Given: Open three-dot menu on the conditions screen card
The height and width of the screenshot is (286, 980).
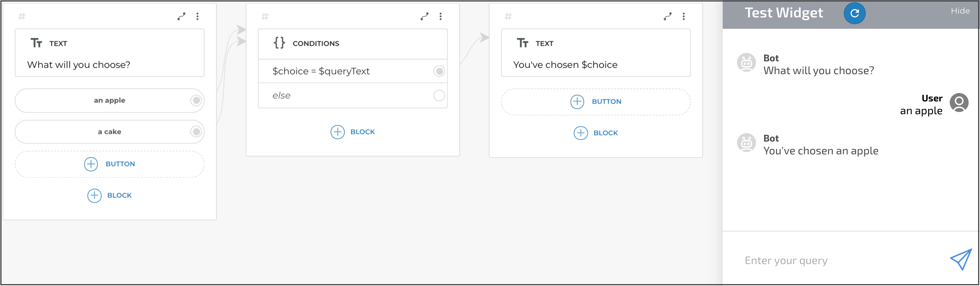Looking at the screenshot, I should click(x=440, y=16).
